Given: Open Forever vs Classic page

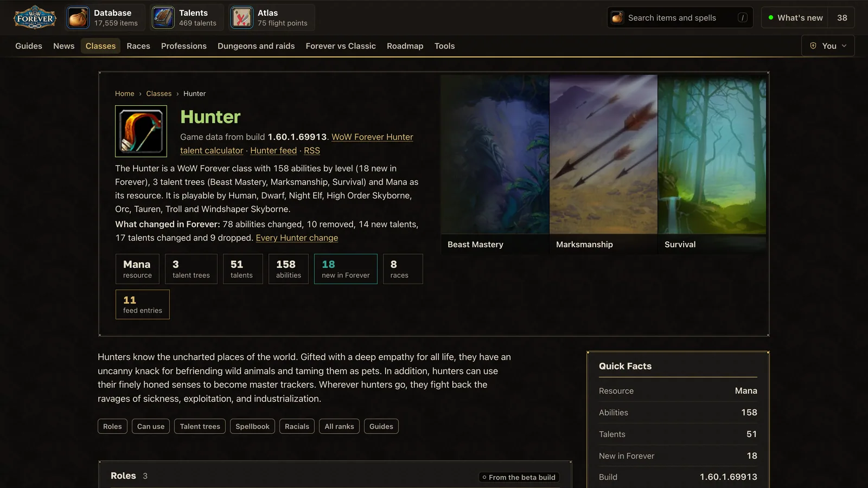Looking at the screenshot, I should pyautogui.click(x=341, y=46).
